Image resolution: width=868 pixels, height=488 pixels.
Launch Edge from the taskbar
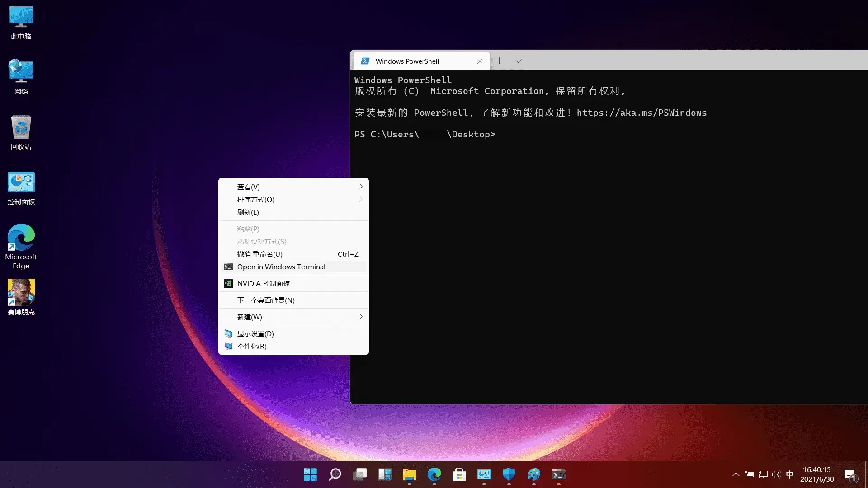click(x=434, y=474)
